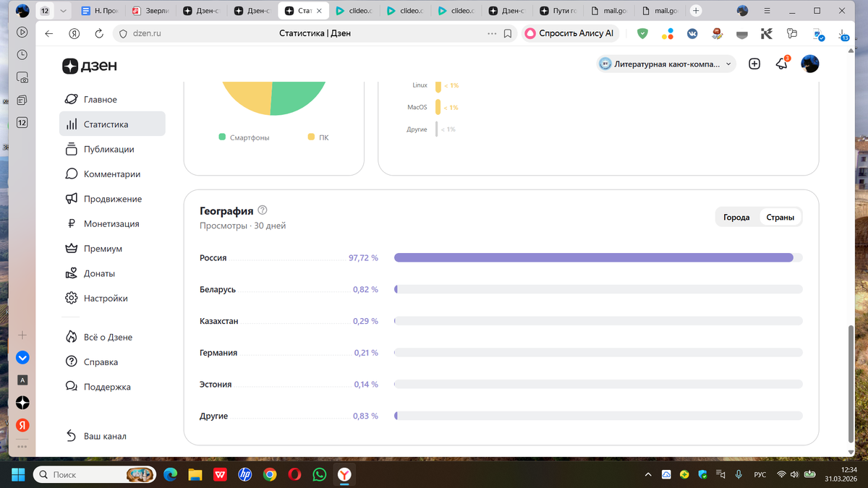This screenshot has width=868, height=488.
Task: Click the Дзен logo
Action: 89,66
